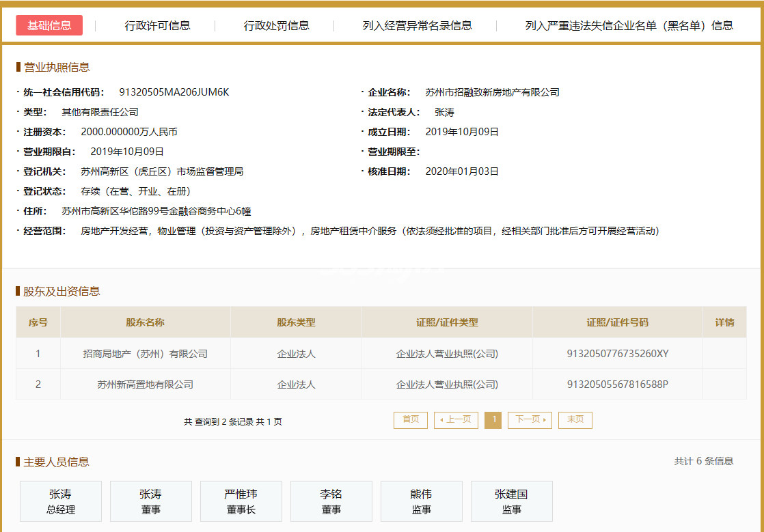Click the 主要人员信息 section heading
The width and height of the screenshot is (764, 532).
[x=56, y=462]
